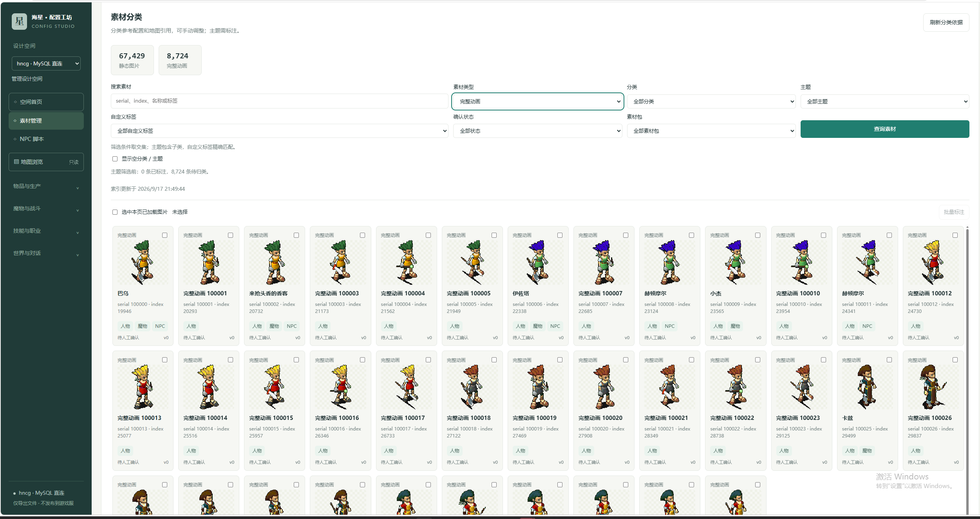Focus the 搜索素材 search input field
980x519 pixels.
280,101
